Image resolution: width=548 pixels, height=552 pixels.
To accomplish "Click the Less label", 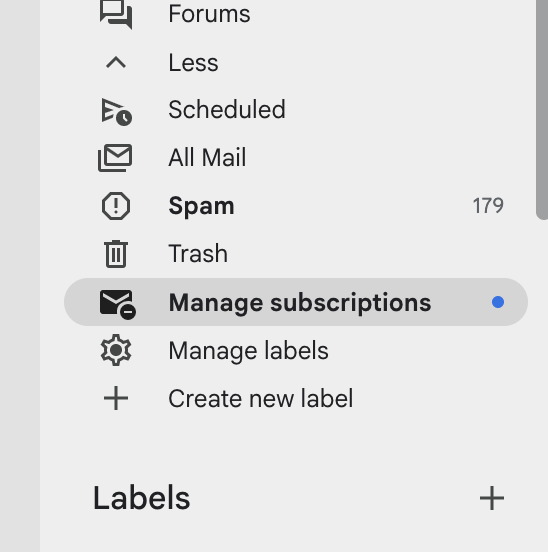I will (x=193, y=63).
